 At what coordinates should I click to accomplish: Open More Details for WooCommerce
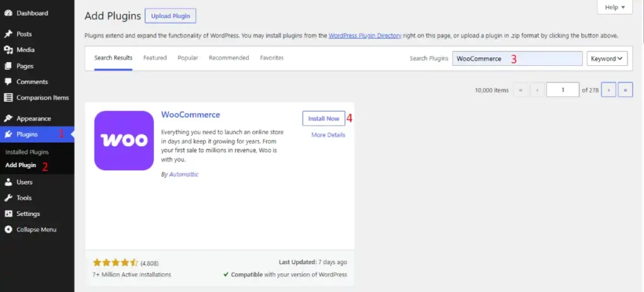point(328,135)
